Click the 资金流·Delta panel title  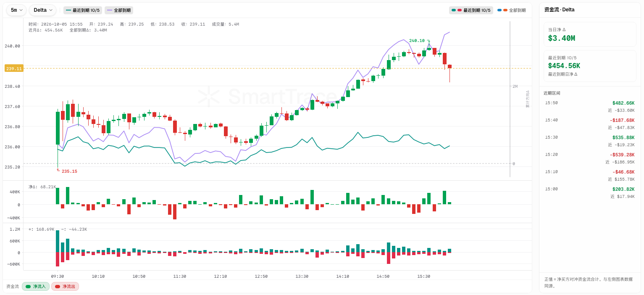[x=559, y=10]
